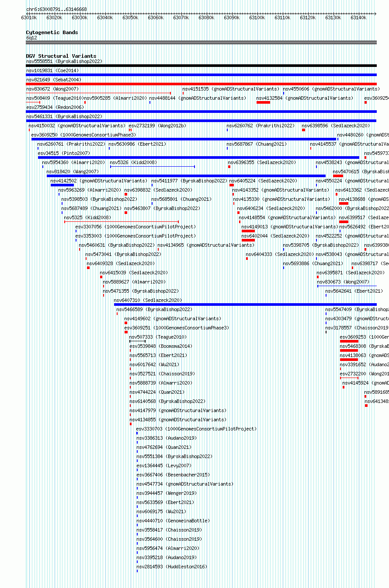The height and width of the screenshot is (588, 389).
Task: Click the nsv5693886 (Chuang2021) label
Action: tap(313, 263)
